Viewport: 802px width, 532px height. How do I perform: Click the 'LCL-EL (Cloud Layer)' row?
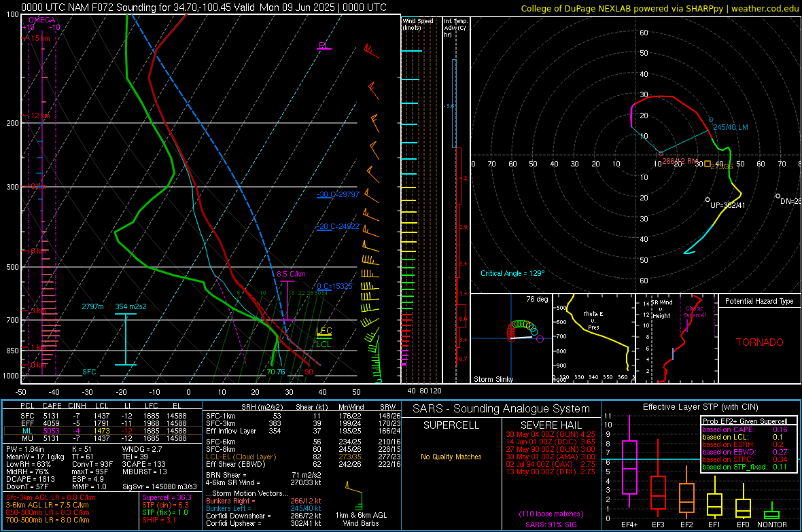pos(303,457)
